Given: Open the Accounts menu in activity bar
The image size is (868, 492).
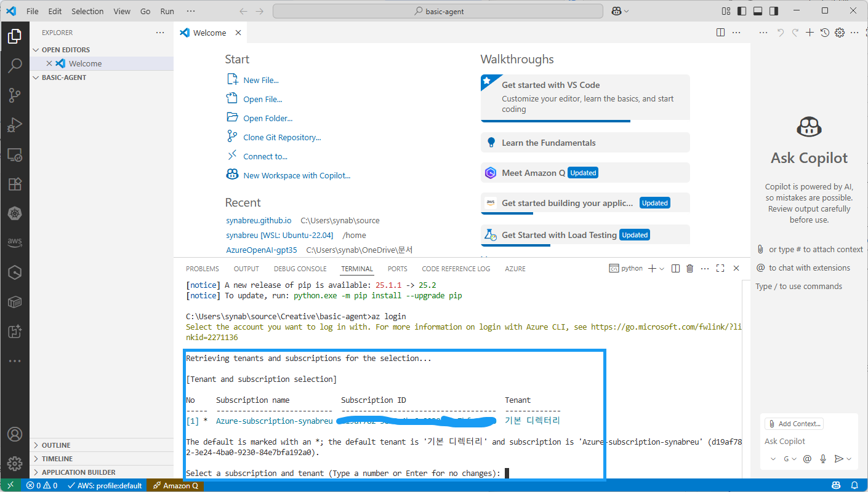Looking at the screenshot, I should pyautogui.click(x=15, y=435).
